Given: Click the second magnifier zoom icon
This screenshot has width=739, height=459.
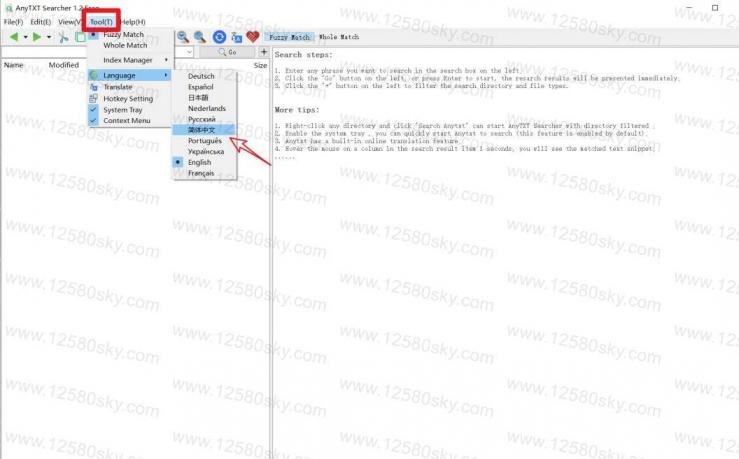Looking at the screenshot, I should click(200, 37).
